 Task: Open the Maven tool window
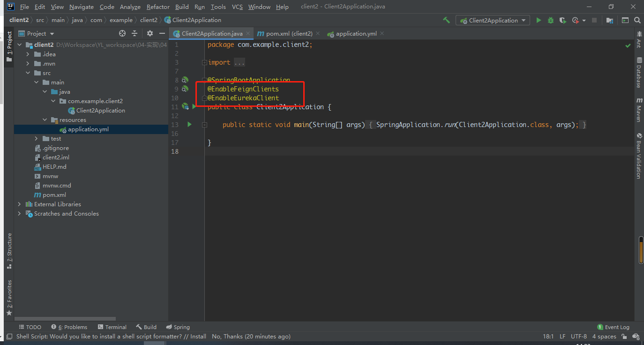tap(639, 110)
